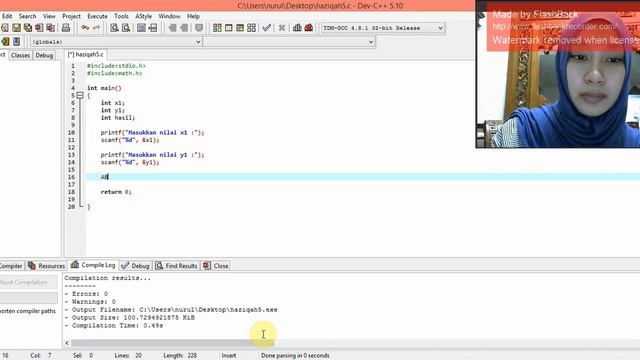This screenshot has height=360, width=640.
Task: Click the Abort Compilation button
Action: click(x=28, y=282)
